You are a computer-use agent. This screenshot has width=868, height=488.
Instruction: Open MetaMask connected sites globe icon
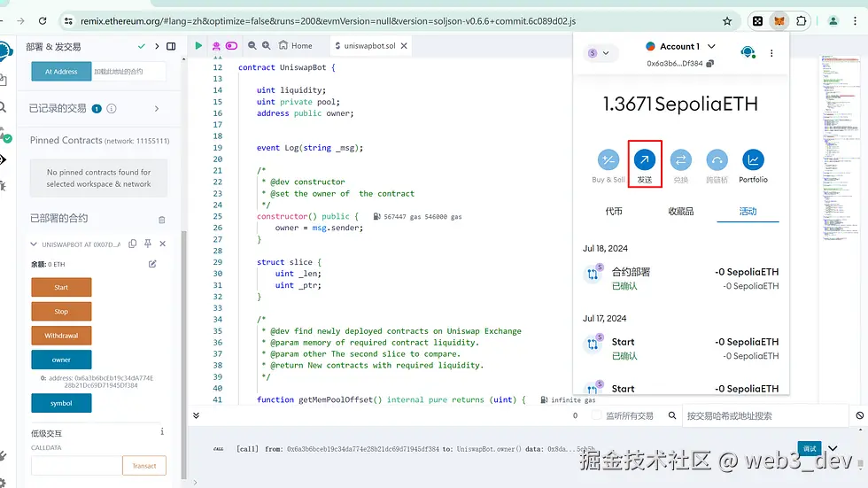[x=748, y=52]
